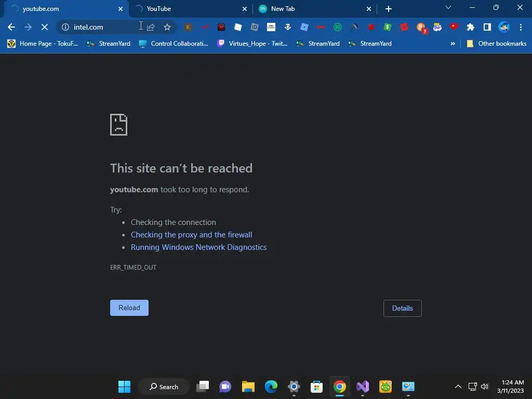Launch Microsoft Edge from the taskbar
The height and width of the screenshot is (399, 532).
click(x=271, y=387)
